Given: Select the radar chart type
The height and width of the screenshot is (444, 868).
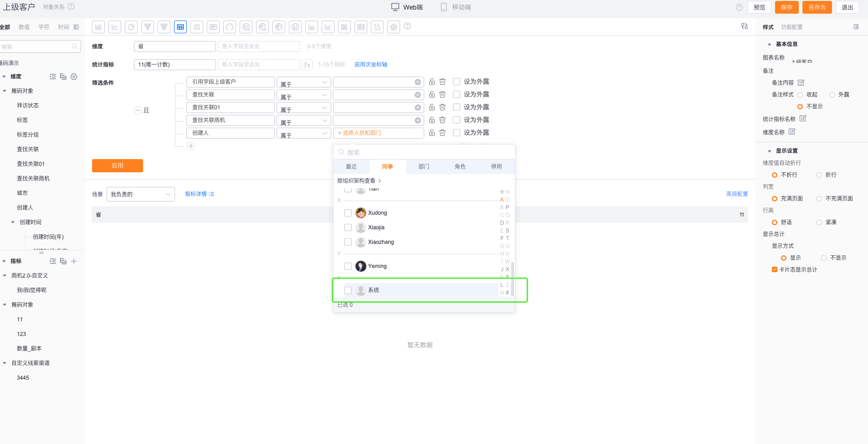Looking at the screenshot, I should tap(393, 26).
